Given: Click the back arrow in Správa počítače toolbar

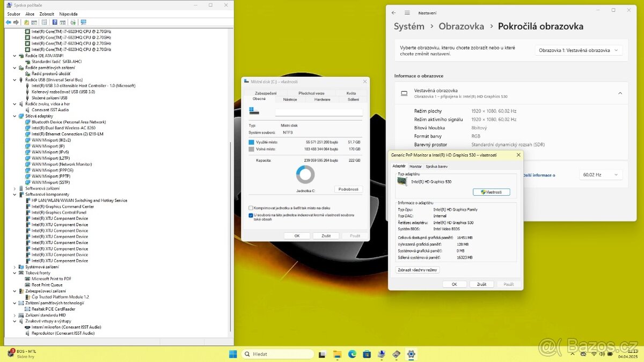Looking at the screenshot, I should (8, 22).
